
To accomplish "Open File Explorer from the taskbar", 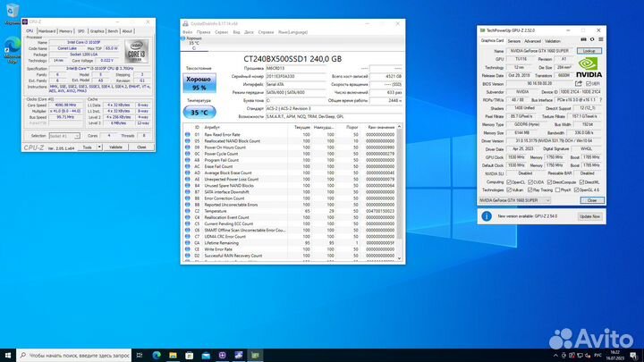I will click(x=173, y=356).
